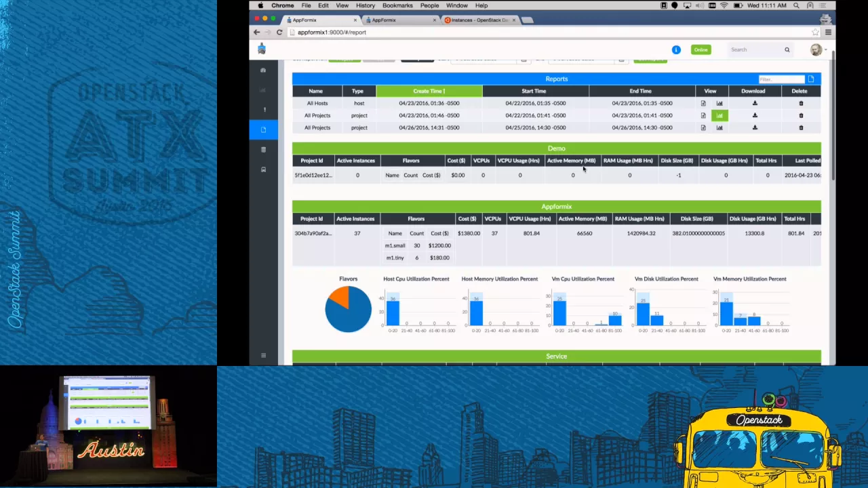Viewport: 868px width, 488px height.
Task: Delete the 01:46 All Projects report
Action: coord(801,115)
